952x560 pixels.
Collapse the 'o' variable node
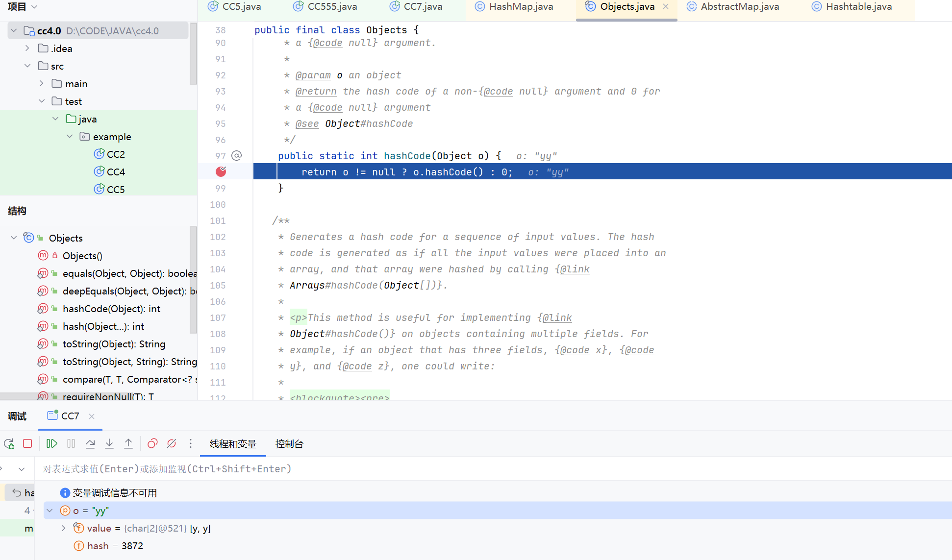[50, 511]
